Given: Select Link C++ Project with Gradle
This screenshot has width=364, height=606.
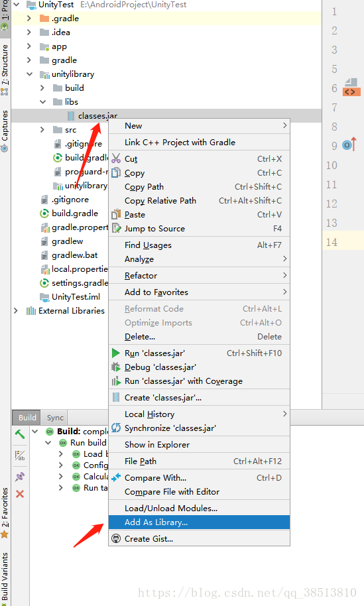Looking at the screenshot, I should (199, 143).
